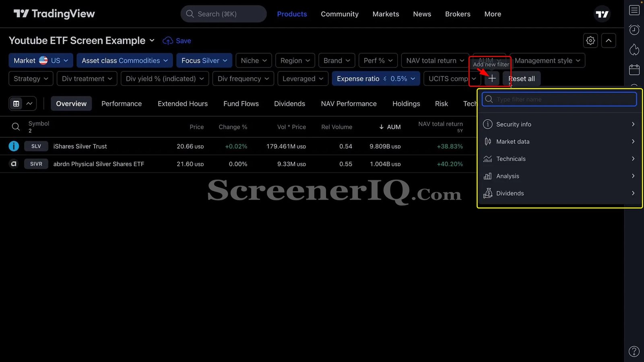
Task: Click the Reset all button
Action: (x=522, y=78)
